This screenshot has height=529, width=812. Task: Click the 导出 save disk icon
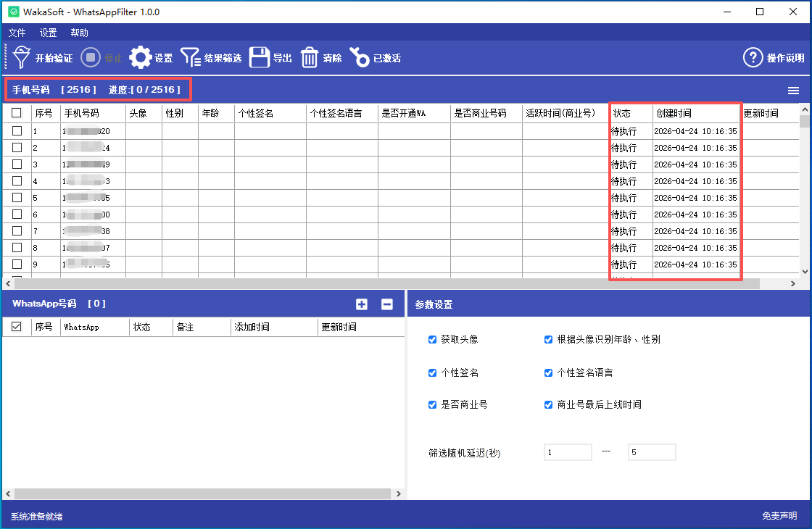coord(260,57)
